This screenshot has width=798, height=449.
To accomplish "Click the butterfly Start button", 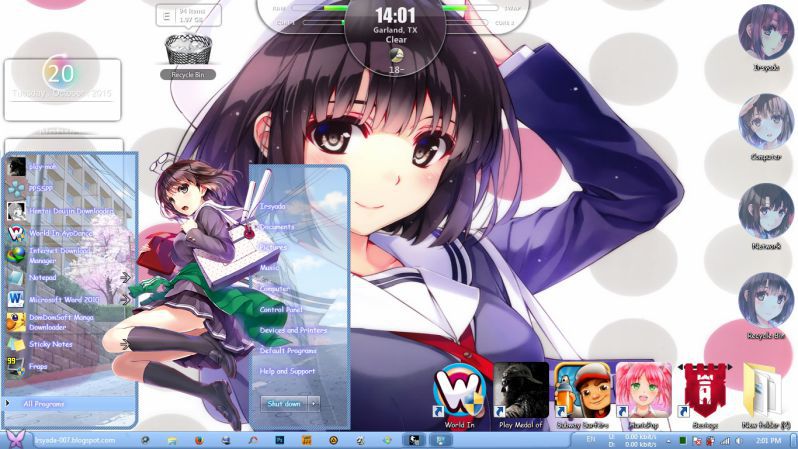I will pos(15,439).
